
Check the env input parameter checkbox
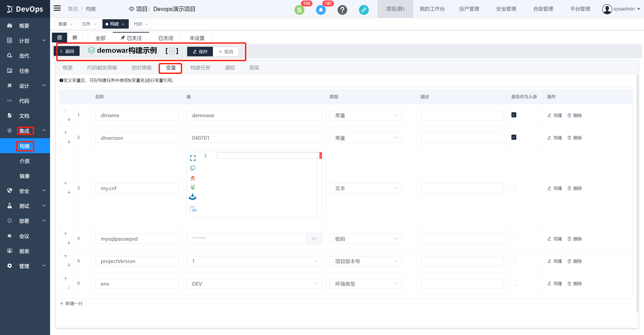(514, 283)
